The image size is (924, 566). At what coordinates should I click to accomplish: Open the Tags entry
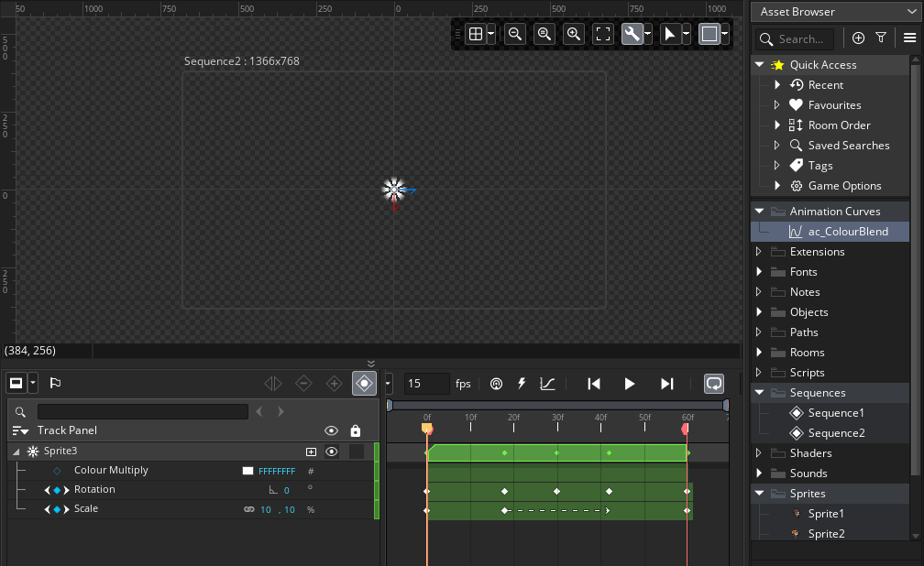tap(819, 166)
